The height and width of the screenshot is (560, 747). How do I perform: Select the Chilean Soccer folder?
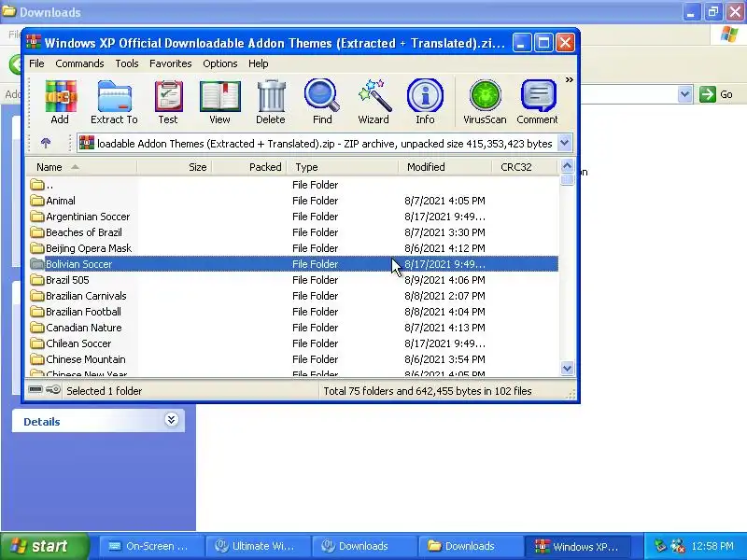[293, 343]
